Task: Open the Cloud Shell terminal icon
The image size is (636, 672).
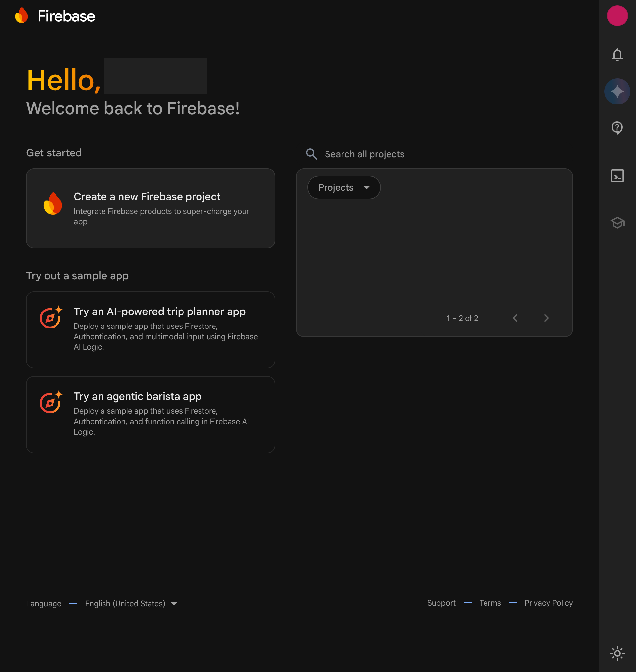Action: 617,176
